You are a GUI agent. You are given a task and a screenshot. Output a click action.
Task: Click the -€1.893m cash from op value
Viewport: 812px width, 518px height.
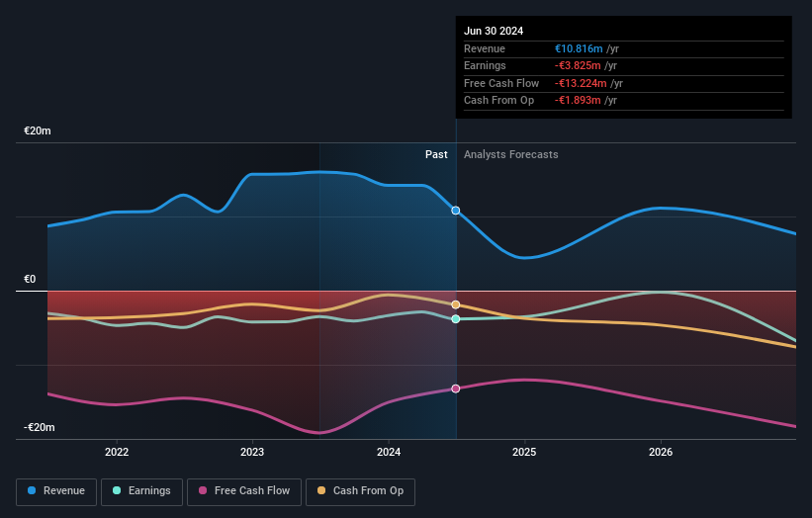[578, 101]
